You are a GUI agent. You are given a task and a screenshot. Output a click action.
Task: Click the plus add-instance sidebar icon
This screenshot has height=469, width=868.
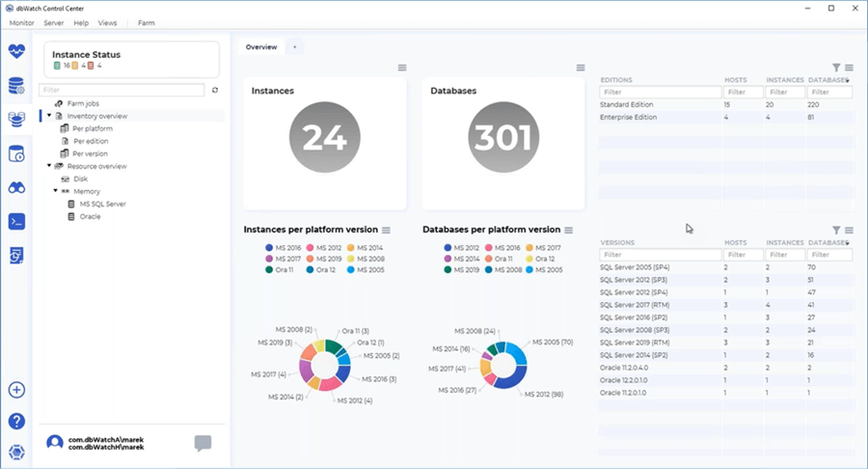(x=16, y=390)
